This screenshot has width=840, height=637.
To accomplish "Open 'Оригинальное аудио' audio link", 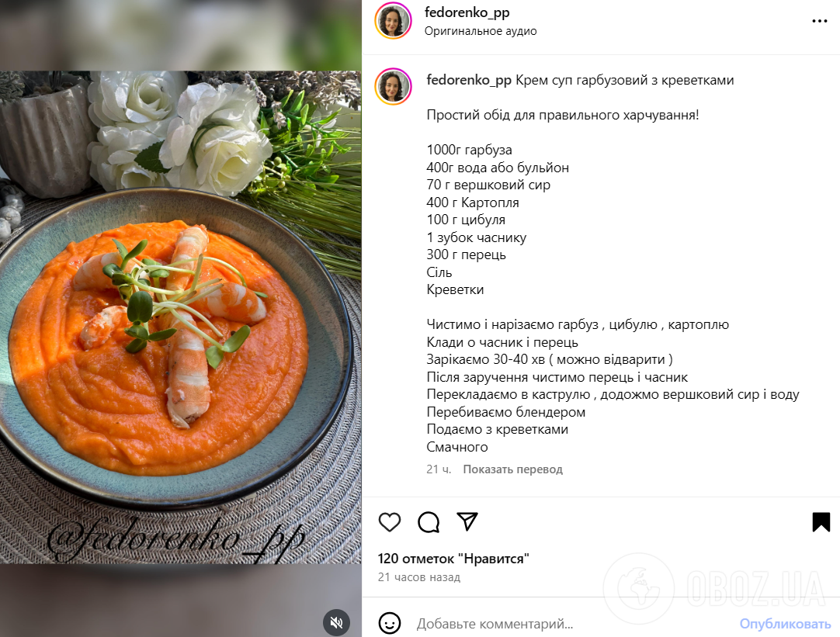I will click(481, 31).
